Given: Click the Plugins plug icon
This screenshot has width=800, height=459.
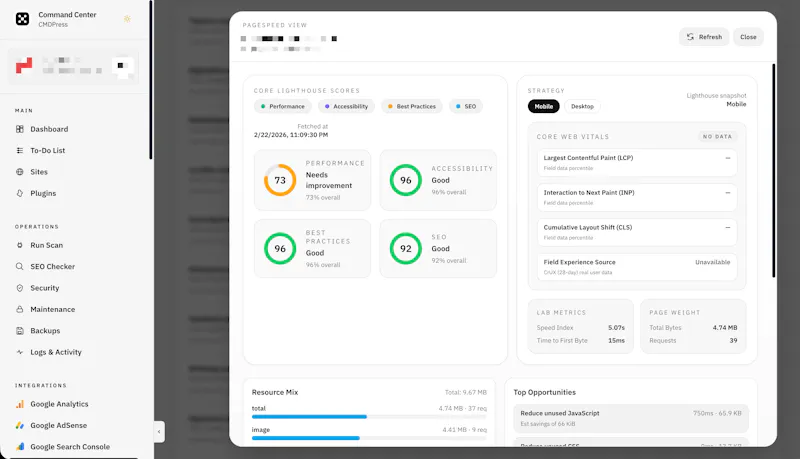Looking at the screenshot, I should tap(20, 193).
